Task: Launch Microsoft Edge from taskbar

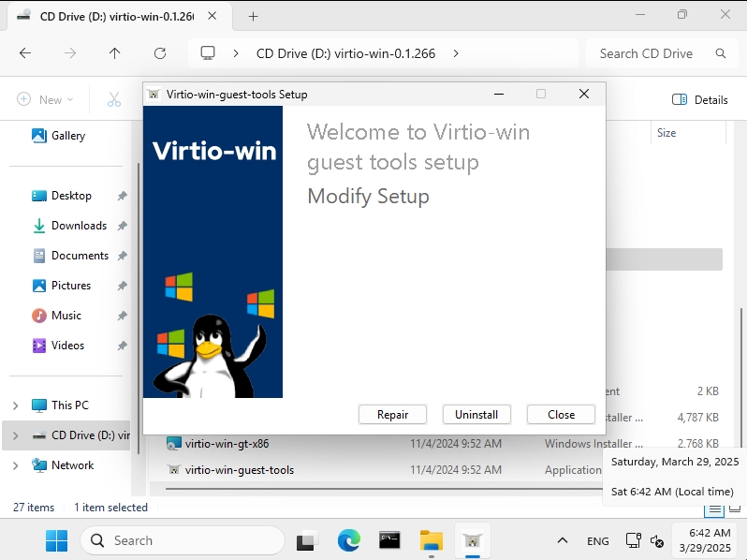Action: (x=349, y=541)
